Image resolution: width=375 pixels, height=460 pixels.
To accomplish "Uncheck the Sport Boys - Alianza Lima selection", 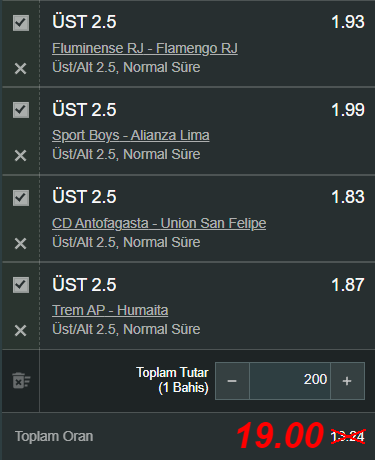I will click(21, 110).
